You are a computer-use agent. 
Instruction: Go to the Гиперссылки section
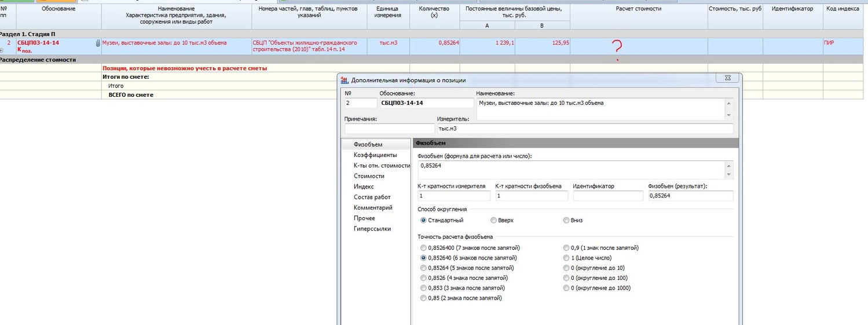pyautogui.click(x=372, y=229)
